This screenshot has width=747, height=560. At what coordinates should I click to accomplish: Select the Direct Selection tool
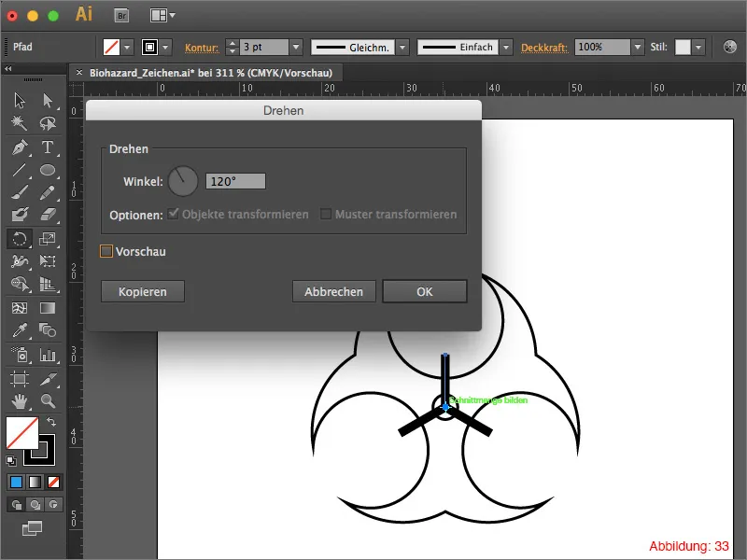48,101
